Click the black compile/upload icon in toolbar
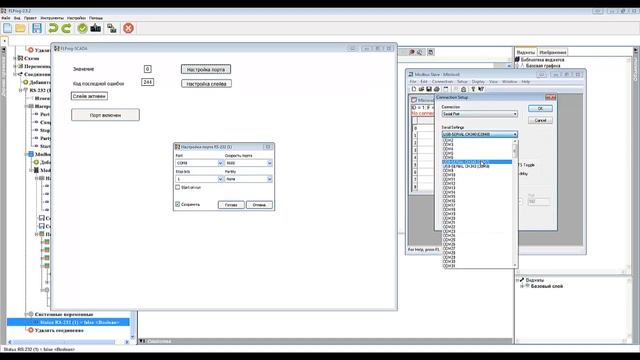 (96, 28)
